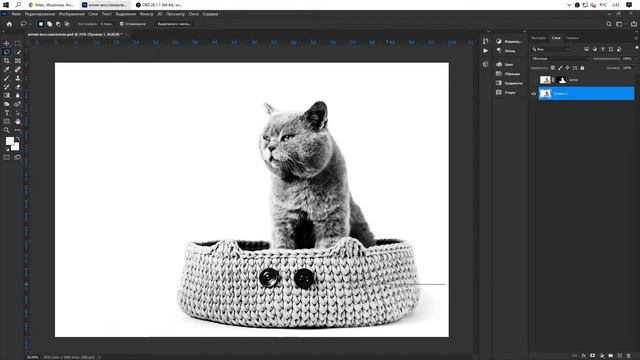Click the Delete layer trash icon

pyautogui.click(x=629, y=356)
